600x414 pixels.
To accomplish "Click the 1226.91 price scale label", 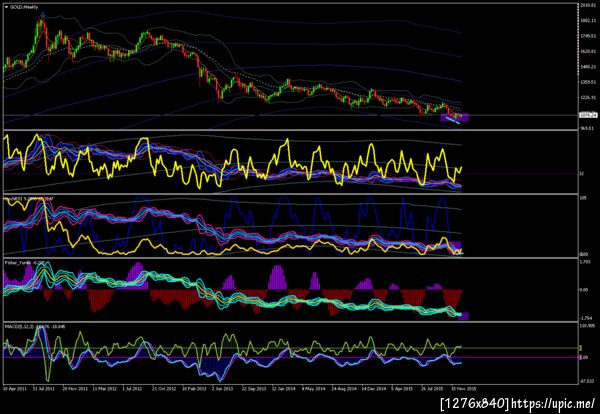I will click(587, 97).
